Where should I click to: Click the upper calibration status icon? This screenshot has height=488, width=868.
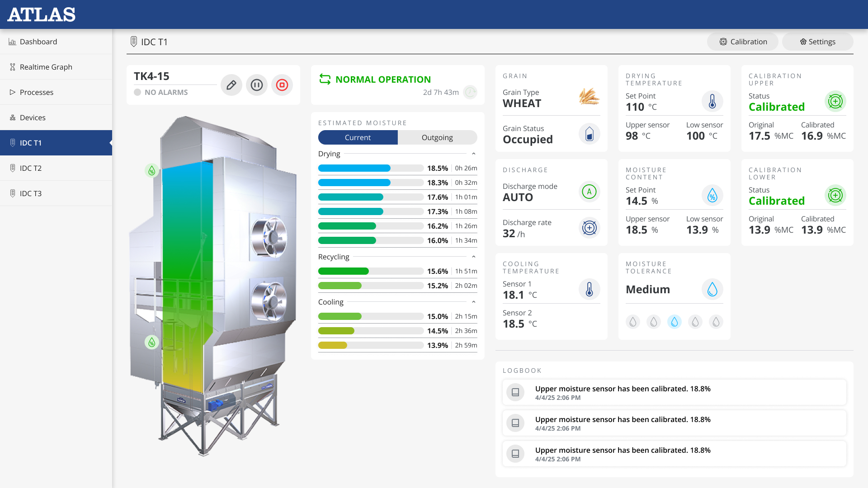[x=835, y=101]
